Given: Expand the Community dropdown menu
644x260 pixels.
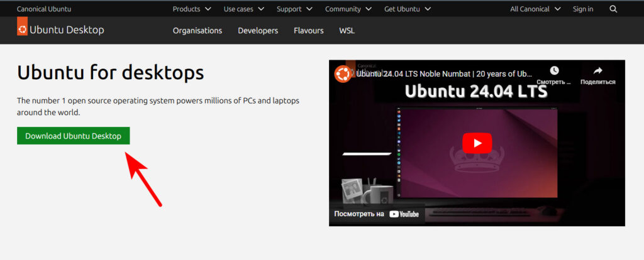Looking at the screenshot, I should tap(348, 9).
